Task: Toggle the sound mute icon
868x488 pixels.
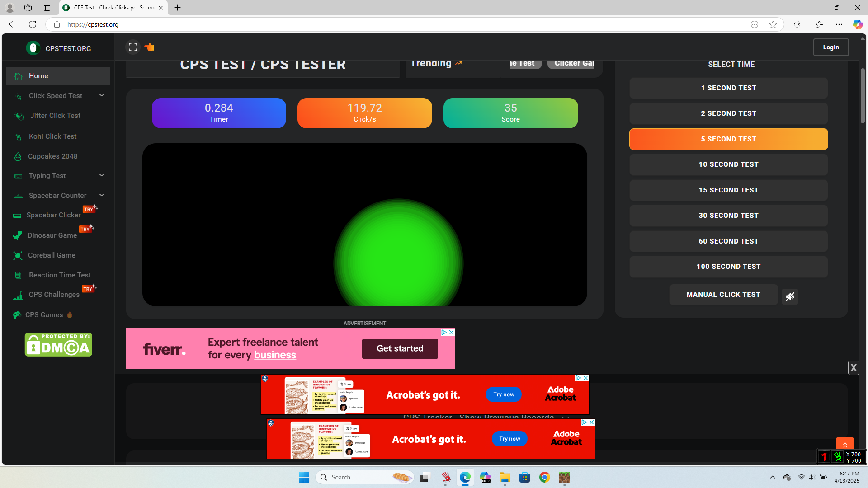Action: click(x=790, y=296)
